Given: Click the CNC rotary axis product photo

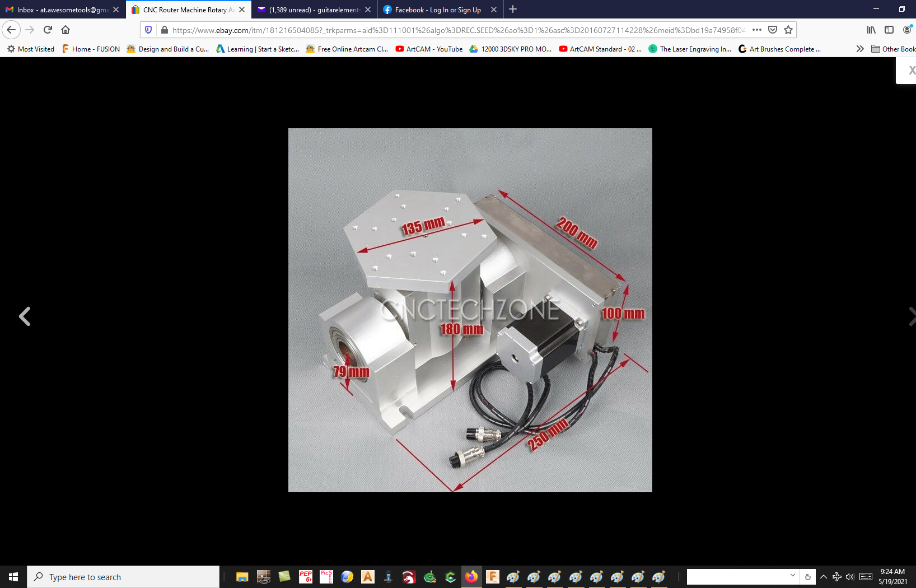Looking at the screenshot, I should (x=470, y=310).
